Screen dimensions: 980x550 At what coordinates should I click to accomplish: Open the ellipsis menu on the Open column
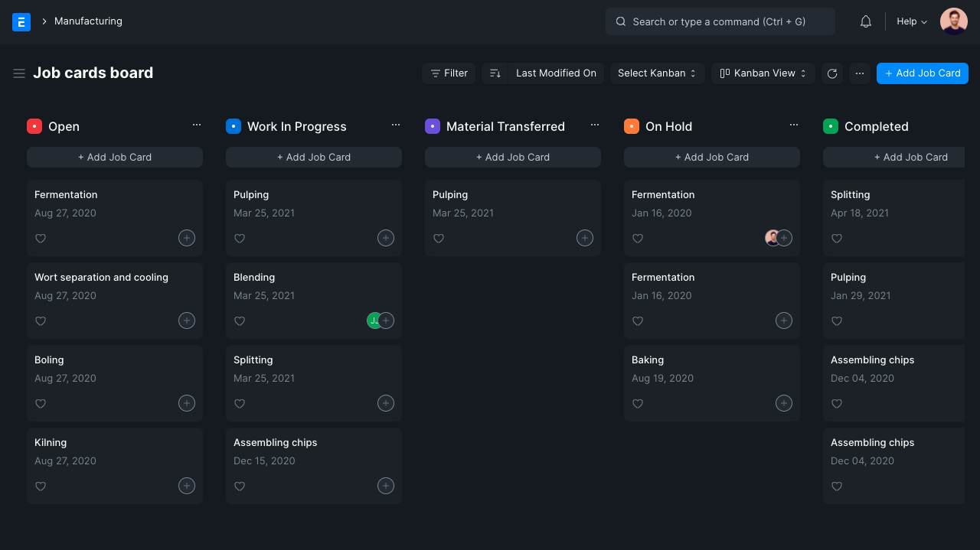point(197,124)
